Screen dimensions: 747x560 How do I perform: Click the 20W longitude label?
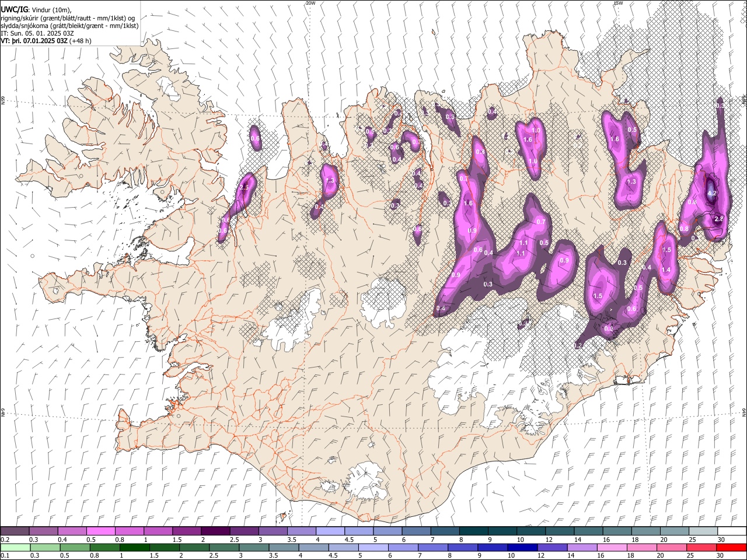310,3
